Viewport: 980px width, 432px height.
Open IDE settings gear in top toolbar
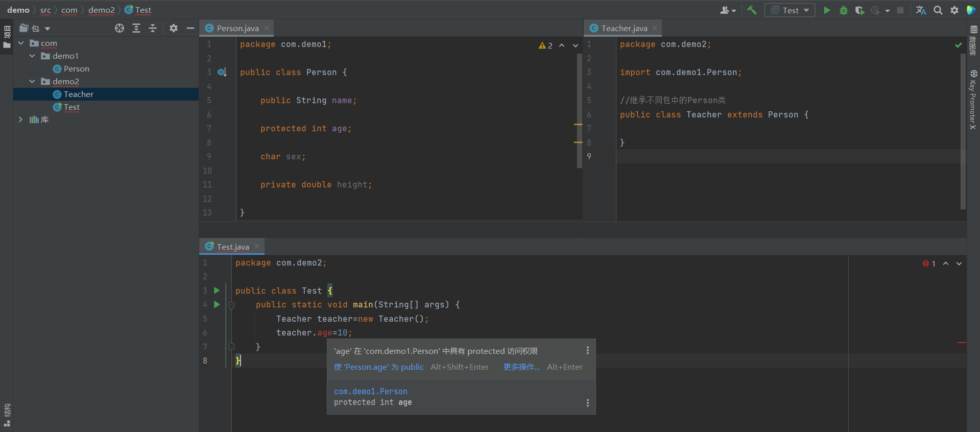pyautogui.click(x=954, y=10)
